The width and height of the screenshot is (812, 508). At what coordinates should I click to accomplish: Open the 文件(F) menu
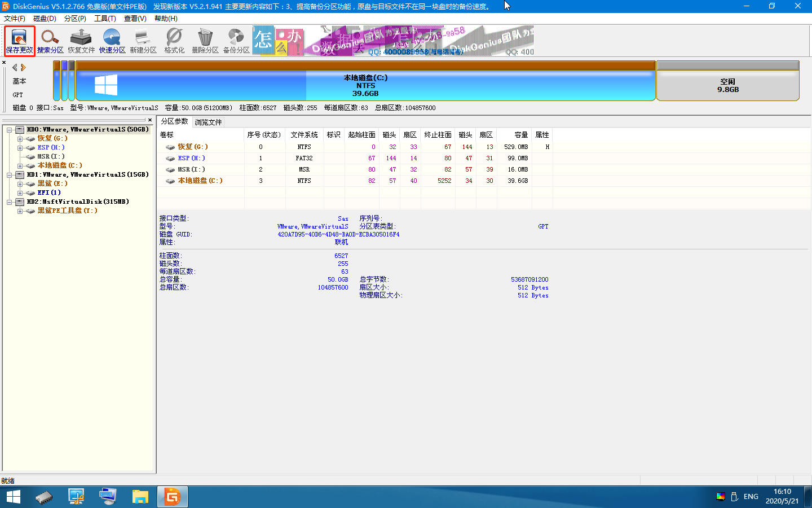click(x=15, y=19)
